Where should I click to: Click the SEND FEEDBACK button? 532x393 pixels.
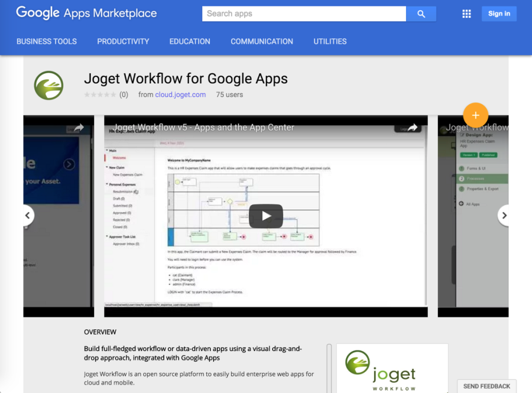[486, 386]
